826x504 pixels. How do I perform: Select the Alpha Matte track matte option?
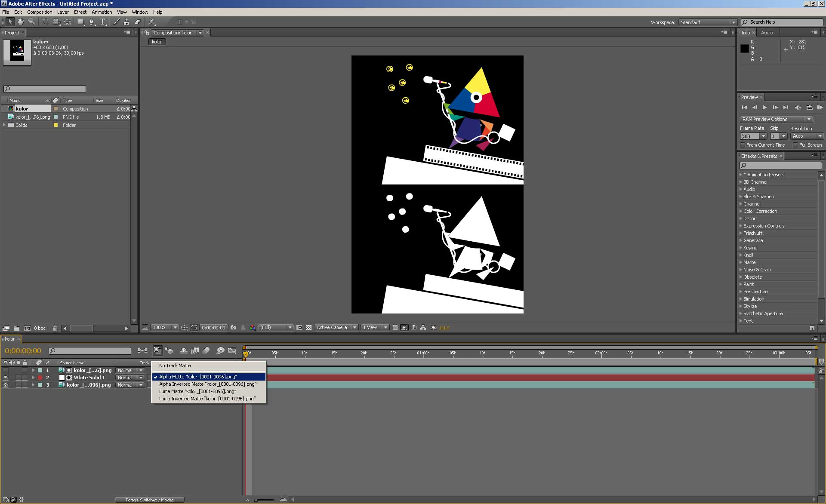click(x=197, y=377)
